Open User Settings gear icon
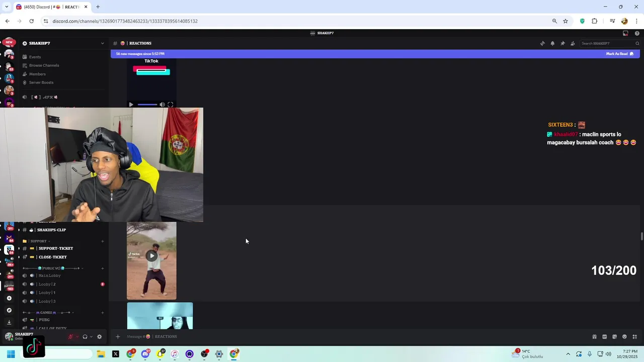This screenshot has height=362, width=644. (x=99, y=336)
